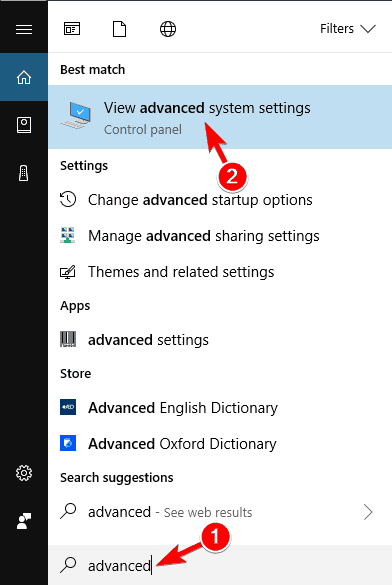
Task: Open the Notebook icon in the sidebar
Action: coord(24,125)
